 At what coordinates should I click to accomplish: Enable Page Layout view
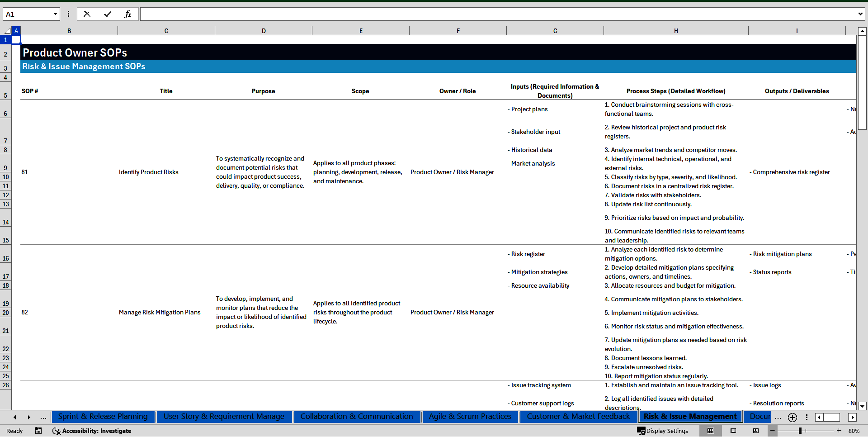click(733, 431)
